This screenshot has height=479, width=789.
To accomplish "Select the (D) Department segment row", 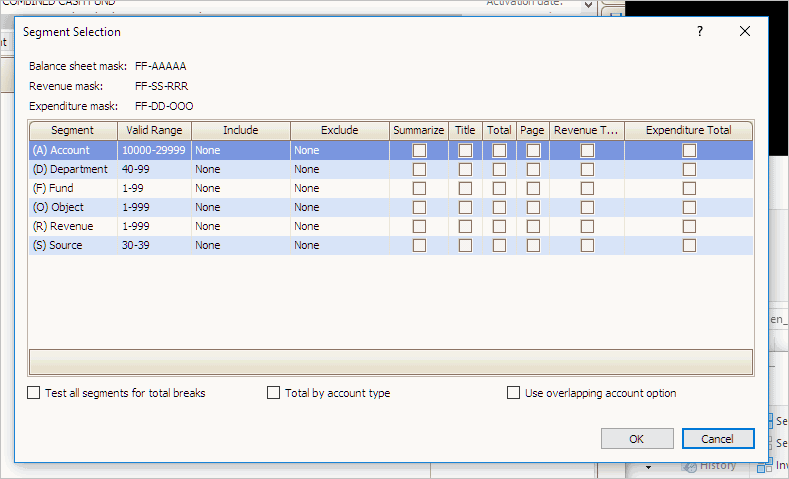I will (390, 170).
